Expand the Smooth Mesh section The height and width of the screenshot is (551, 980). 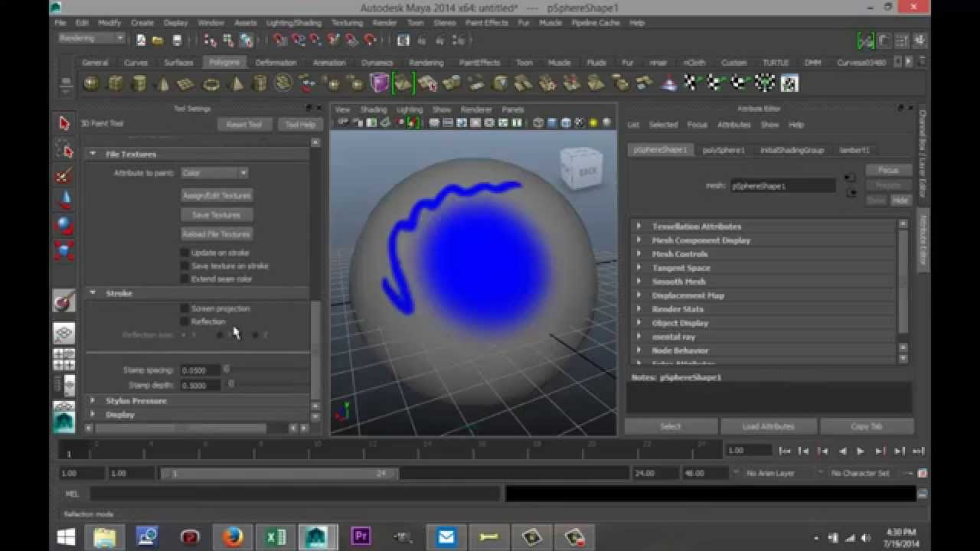639,282
